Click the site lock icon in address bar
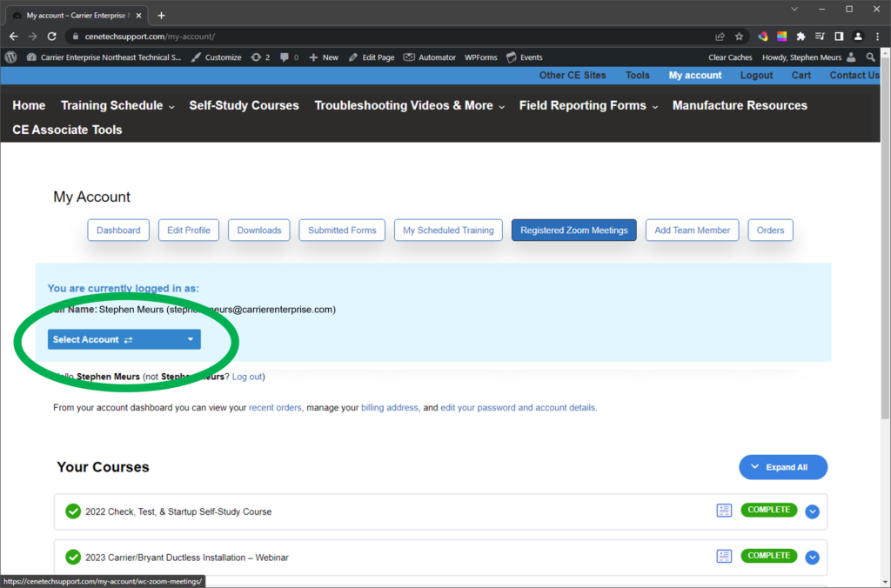Image resolution: width=891 pixels, height=588 pixels. coord(75,37)
